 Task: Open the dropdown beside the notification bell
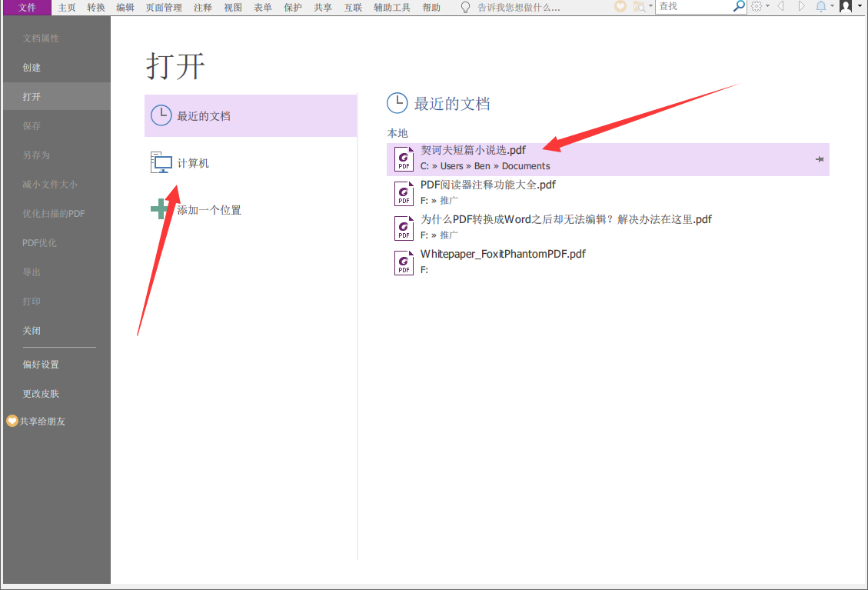click(x=831, y=6)
